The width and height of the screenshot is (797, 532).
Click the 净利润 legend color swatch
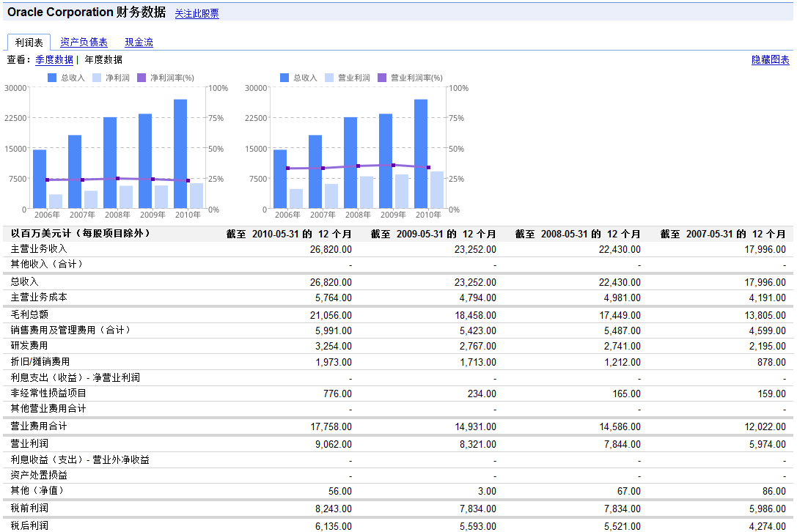pos(97,78)
